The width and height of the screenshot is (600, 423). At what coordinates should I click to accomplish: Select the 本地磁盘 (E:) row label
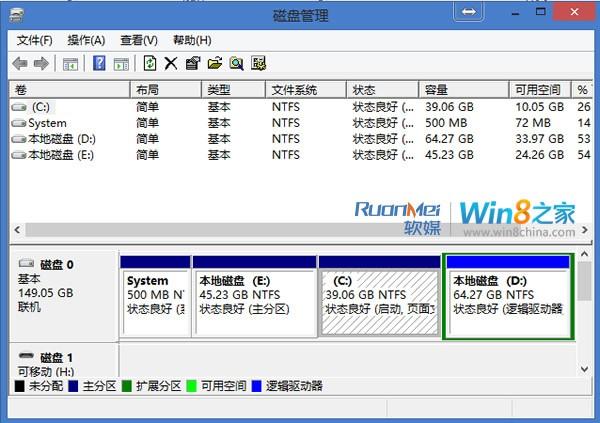click(x=61, y=155)
